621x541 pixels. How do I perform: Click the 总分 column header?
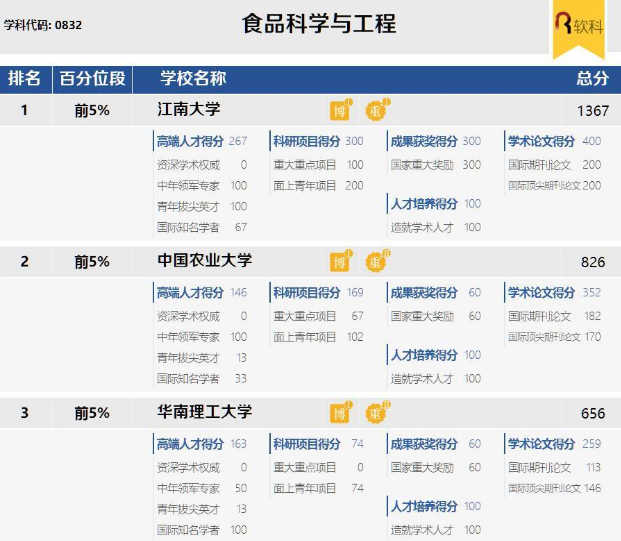click(591, 79)
